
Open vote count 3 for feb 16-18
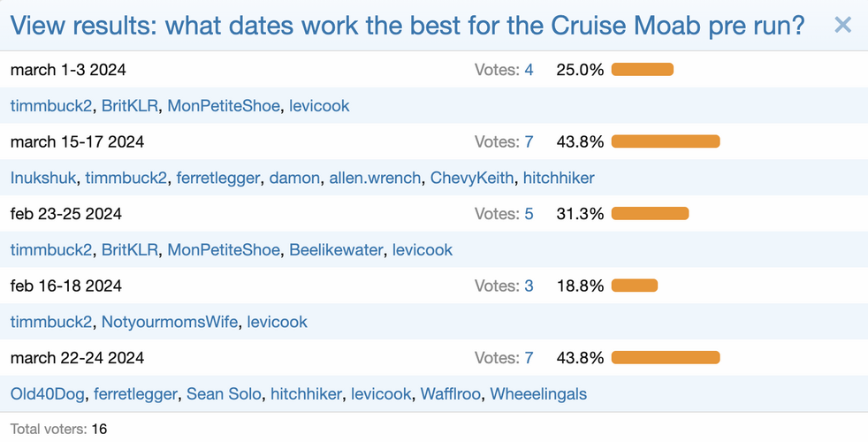click(x=529, y=286)
